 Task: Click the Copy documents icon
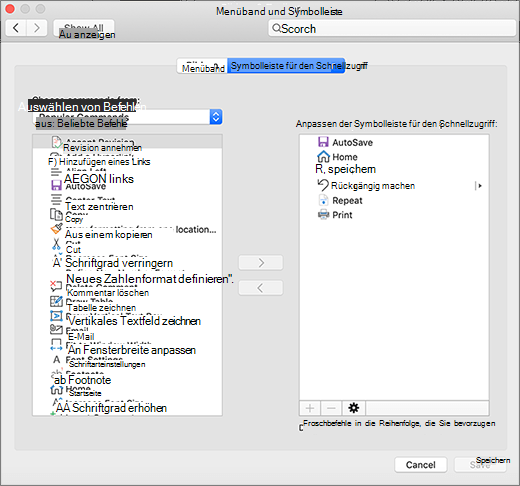(56, 214)
